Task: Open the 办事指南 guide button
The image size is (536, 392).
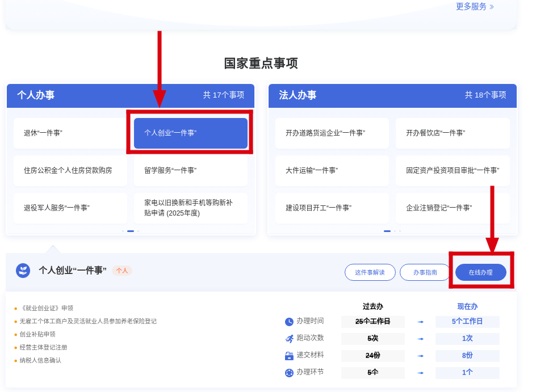Action: tap(425, 272)
